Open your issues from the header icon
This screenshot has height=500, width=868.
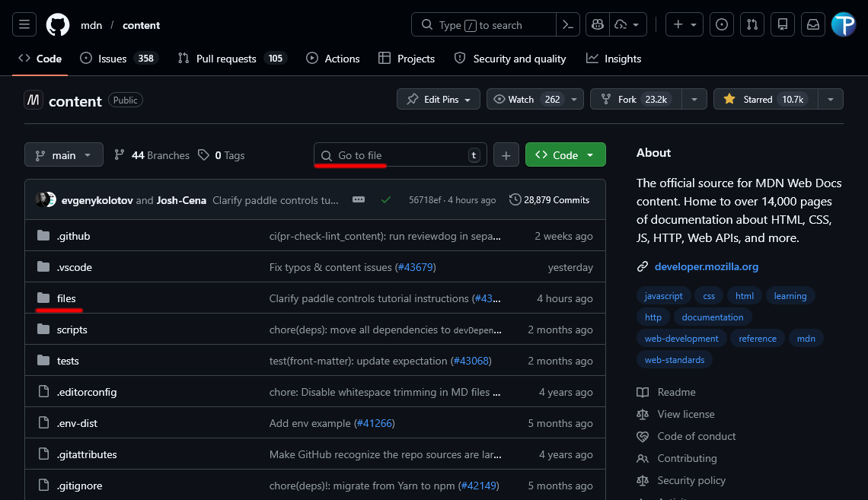721,24
